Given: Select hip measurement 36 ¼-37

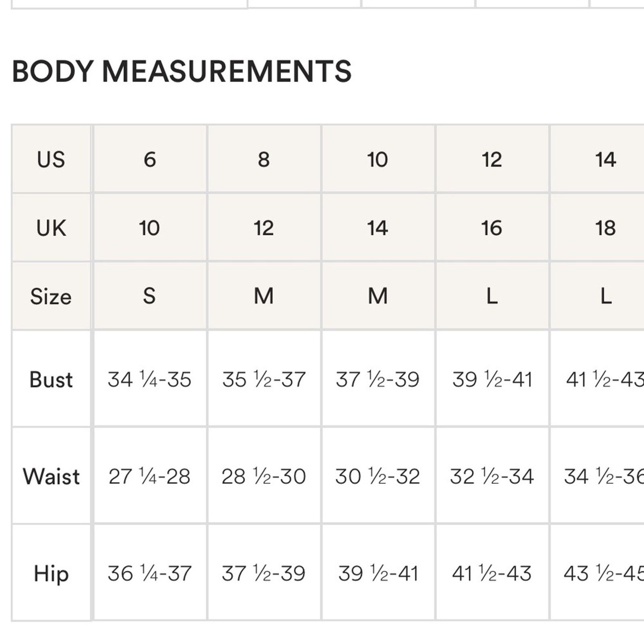Looking at the screenshot, I should tap(150, 573).
